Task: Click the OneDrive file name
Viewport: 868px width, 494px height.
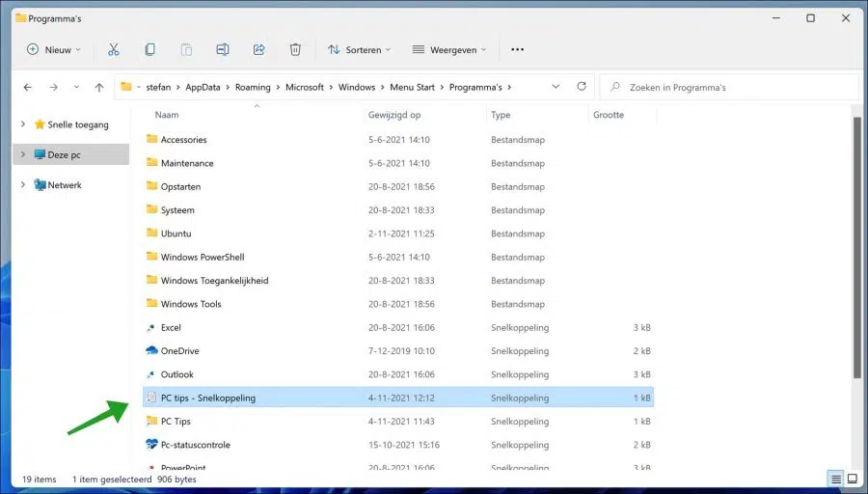Action: [x=180, y=350]
